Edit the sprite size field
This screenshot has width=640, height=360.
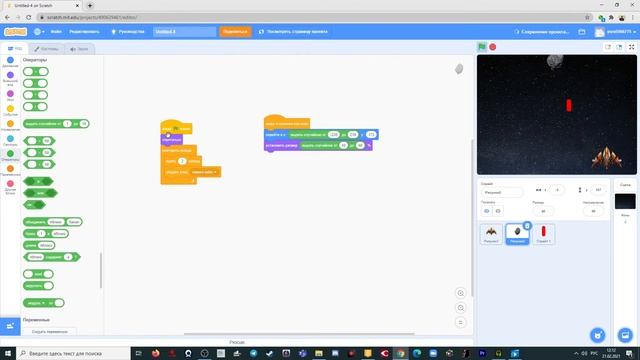pos(543,211)
